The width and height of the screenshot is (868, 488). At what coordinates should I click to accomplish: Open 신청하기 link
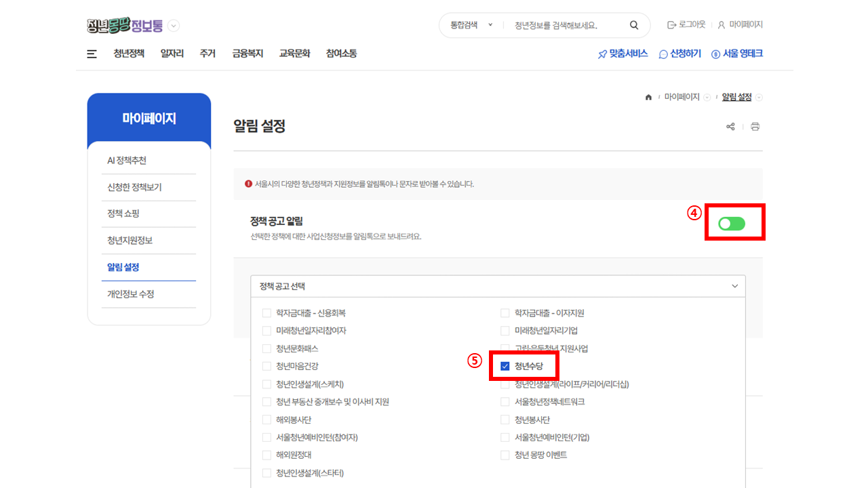(x=680, y=54)
